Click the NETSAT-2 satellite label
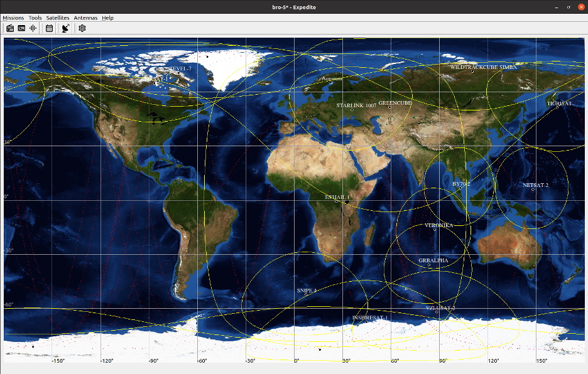This screenshot has width=588, height=374. (535, 185)
